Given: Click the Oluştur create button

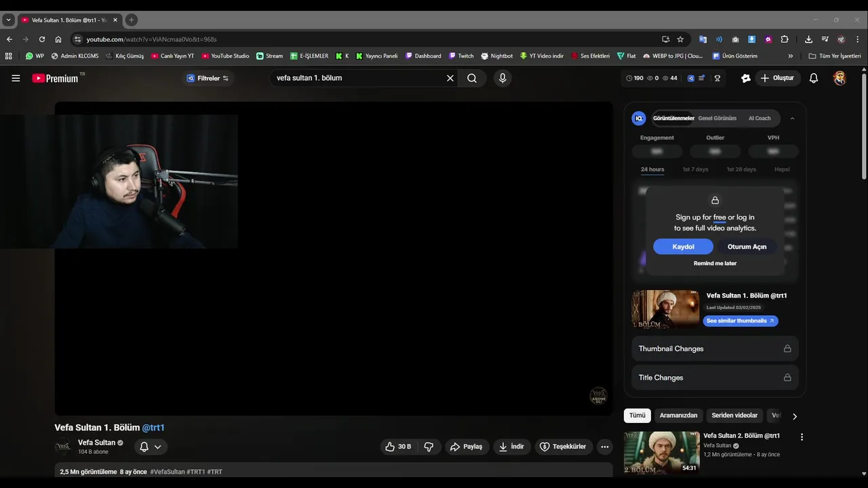Looking at the screenshot, I should tap(776, 78).
